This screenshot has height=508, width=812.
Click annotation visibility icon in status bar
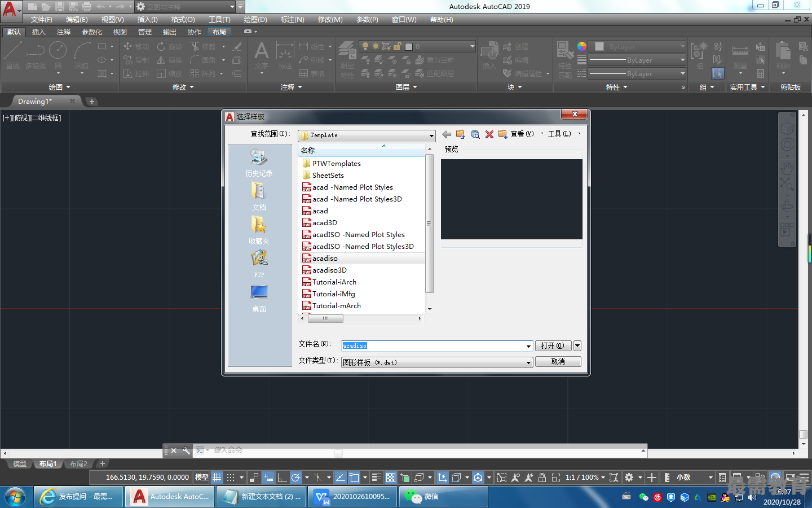click(515, 478)
